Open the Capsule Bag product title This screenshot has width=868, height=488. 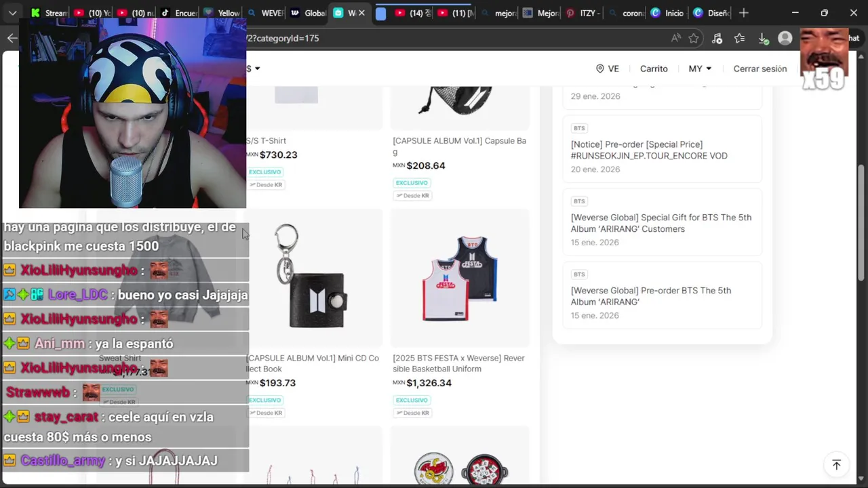(x=459, y=146)
